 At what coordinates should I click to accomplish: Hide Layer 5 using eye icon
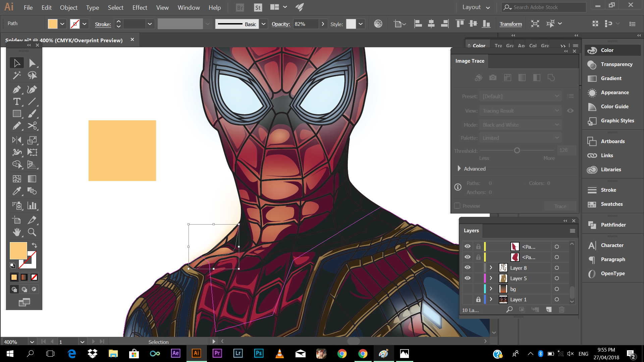point(467,278)
